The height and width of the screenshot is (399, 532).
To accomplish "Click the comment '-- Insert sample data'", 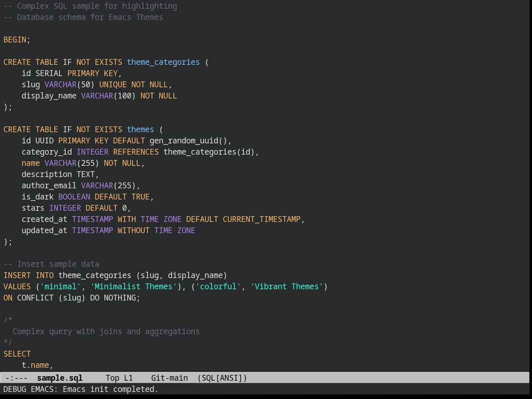I will coord(51,264).
